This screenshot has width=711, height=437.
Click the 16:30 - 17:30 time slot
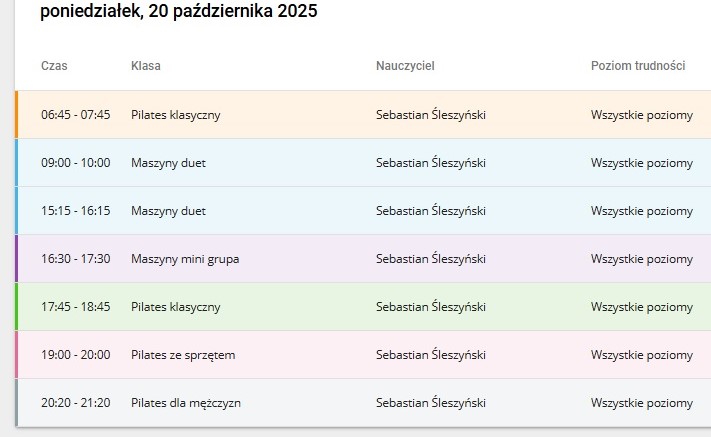tap(75, 259)
